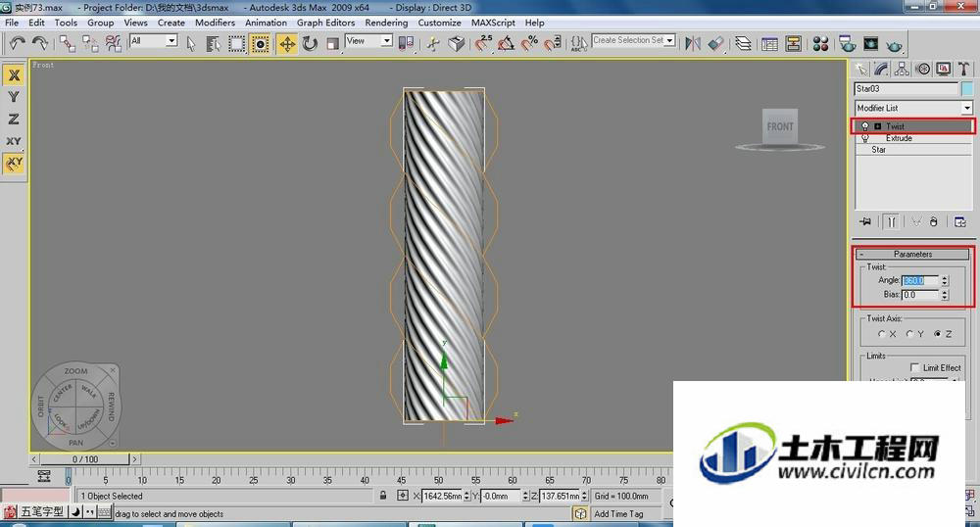Click the X coordinate spinner arrows
980x527 pixels.
point(466,496)
